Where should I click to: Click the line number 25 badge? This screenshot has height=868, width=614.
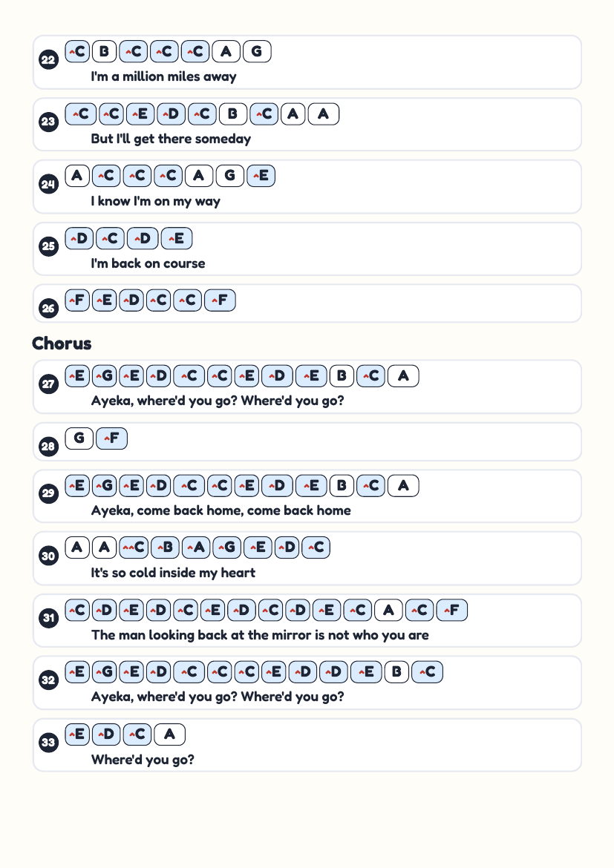[x=49, y=246]
